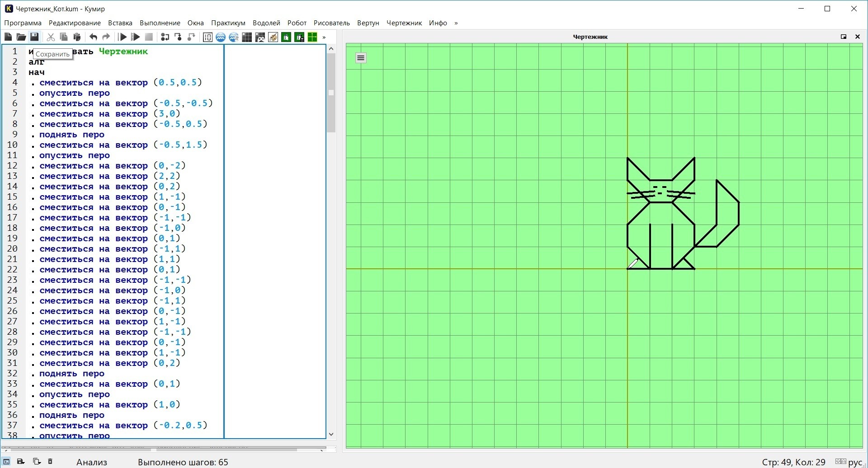The width and height of the screenshot is (868, 468).
Task: Open the Окна menu
Action: click(x=196, y=23)
